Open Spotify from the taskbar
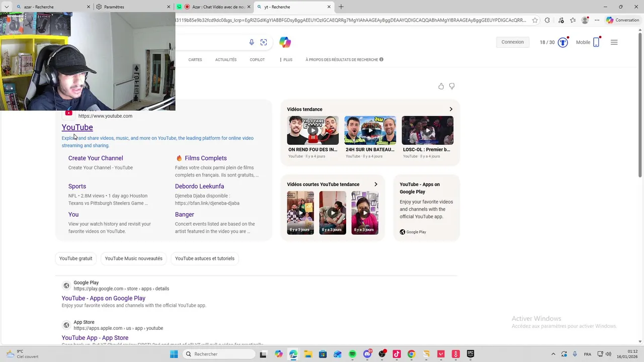The image size is (644, 362). point(352,354)
